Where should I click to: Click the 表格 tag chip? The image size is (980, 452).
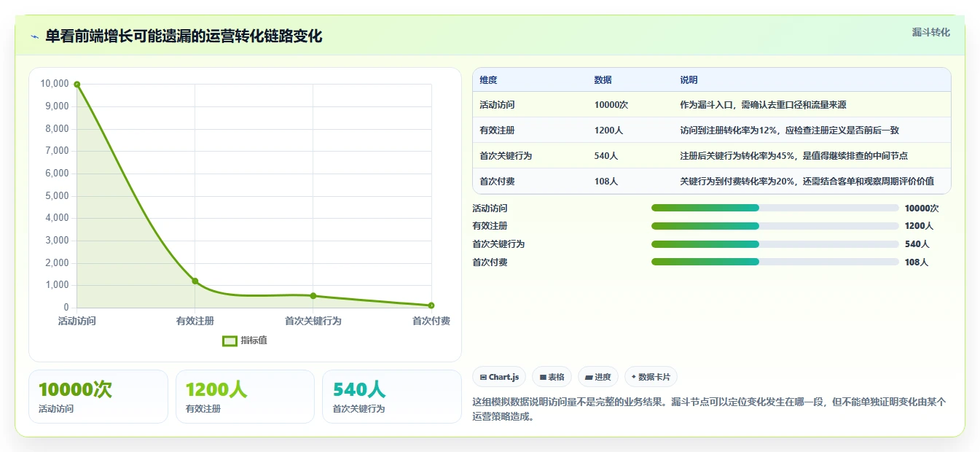tap(552, 377)
